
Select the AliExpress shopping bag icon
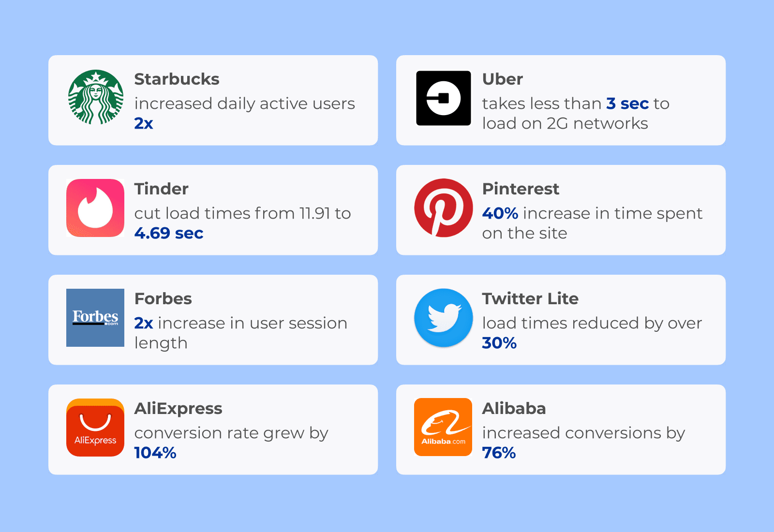(95, 428)
